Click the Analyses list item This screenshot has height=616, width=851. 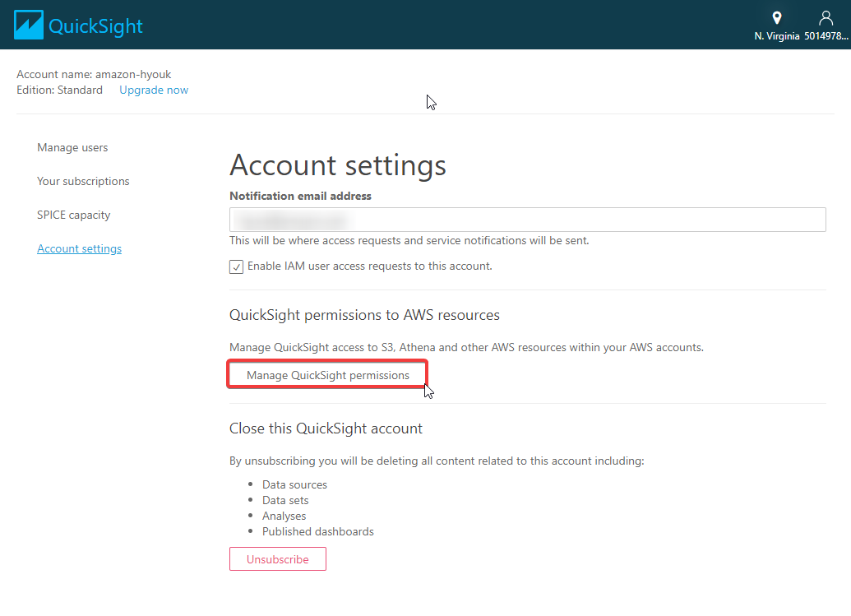[284, 516]
